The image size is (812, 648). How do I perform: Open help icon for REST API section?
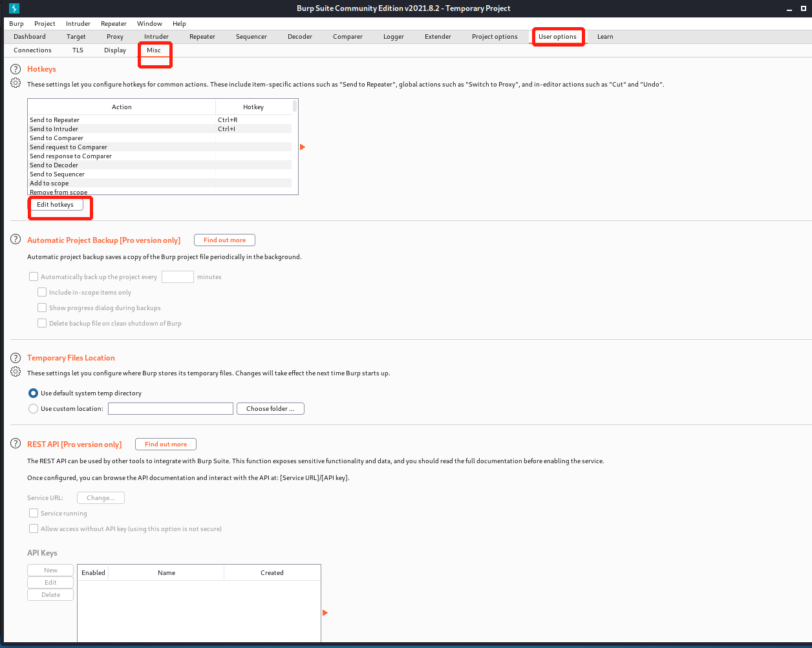(x=16, y=443)
